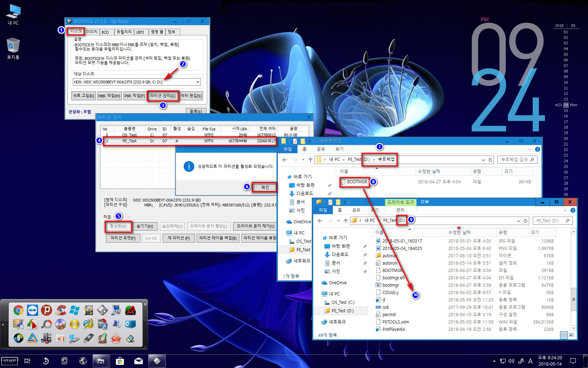Open the volume icon in the system tray

pyautogui.click(x=511, y=361)
